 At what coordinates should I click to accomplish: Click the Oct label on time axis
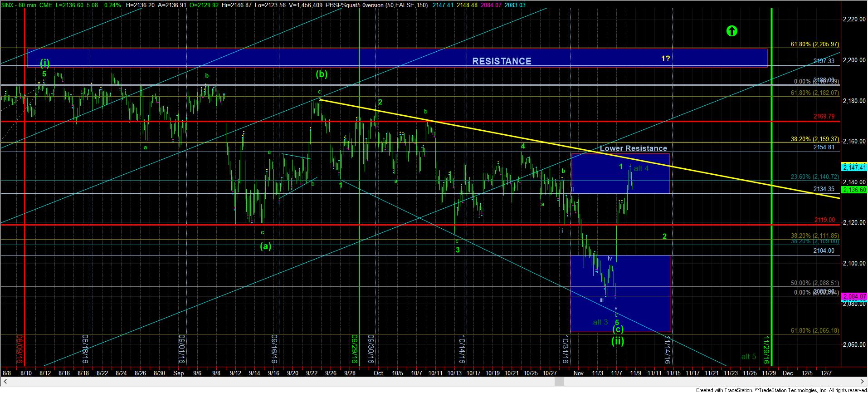tap(378, 373)
